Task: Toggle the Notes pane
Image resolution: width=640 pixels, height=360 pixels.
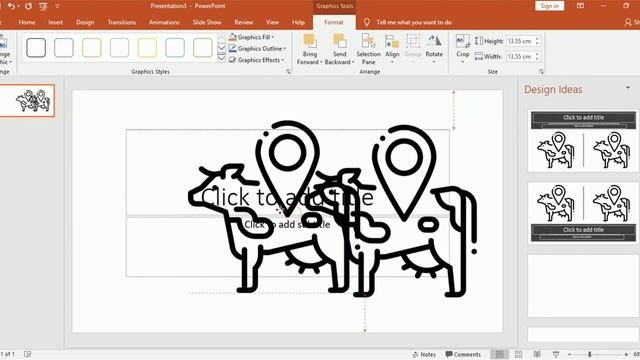Action: click(424, 354)
